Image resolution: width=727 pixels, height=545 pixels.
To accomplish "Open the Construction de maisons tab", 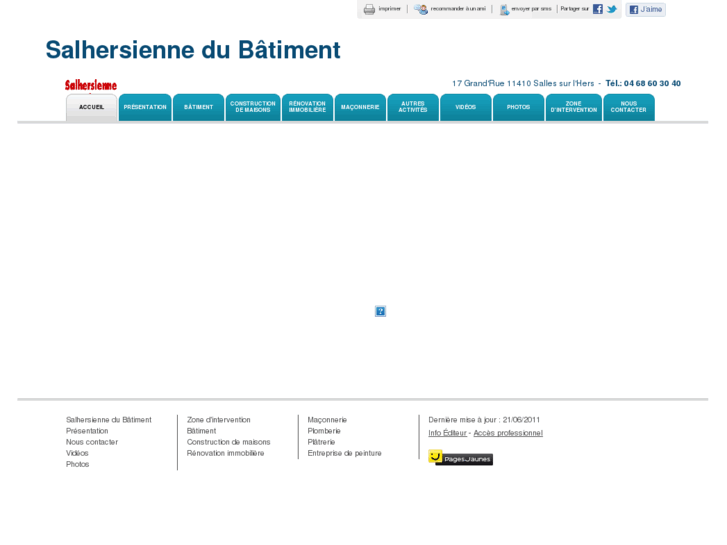I will pyautogui.click(x=253, y=107).
